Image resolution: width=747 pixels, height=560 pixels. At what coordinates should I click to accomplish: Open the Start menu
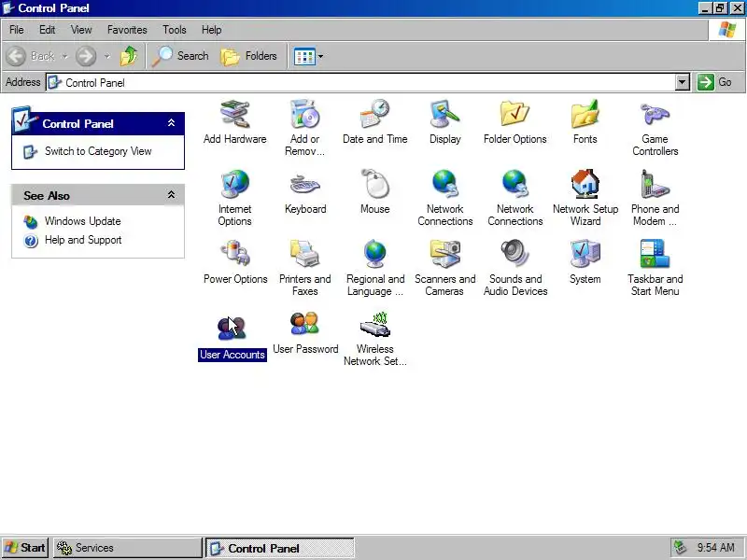pyautogui.click(x=25, y=548)
